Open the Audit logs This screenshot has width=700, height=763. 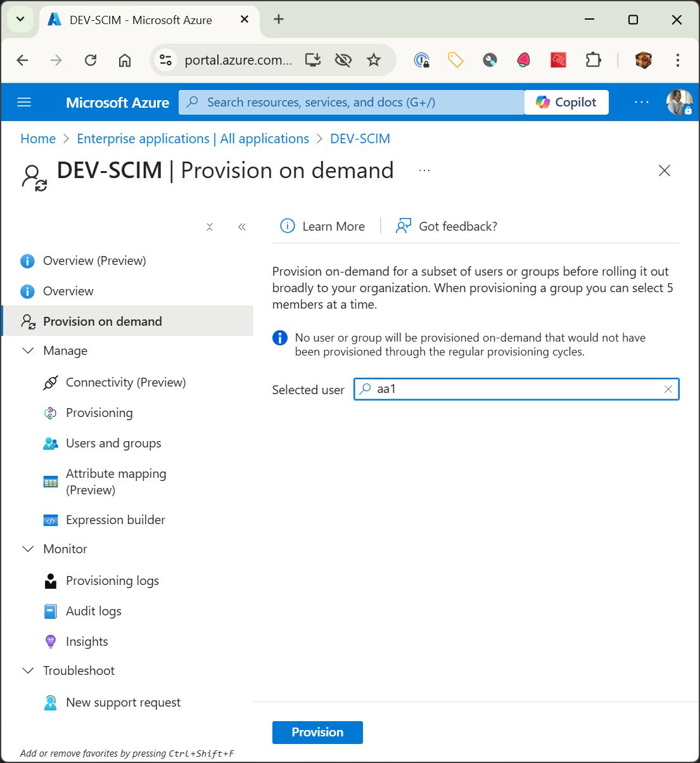tap(93, 611)
